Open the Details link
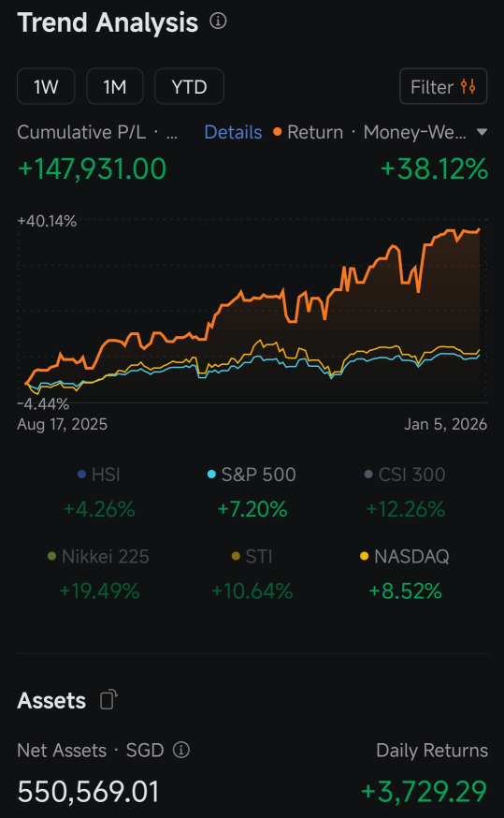The image size is (504, 818). tap(233, 132)
